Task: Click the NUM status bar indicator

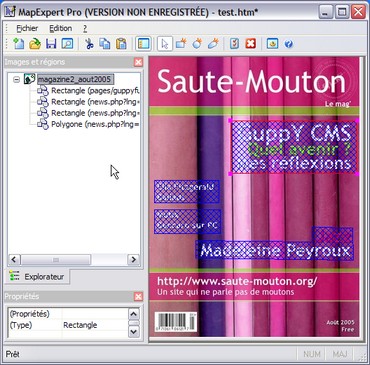Action: (x=312, y=354)
